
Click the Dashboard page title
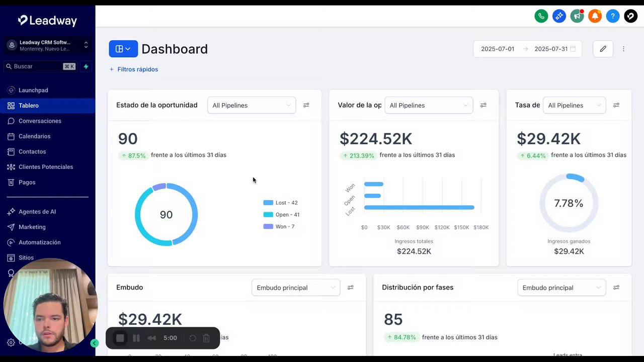(175, 49)
